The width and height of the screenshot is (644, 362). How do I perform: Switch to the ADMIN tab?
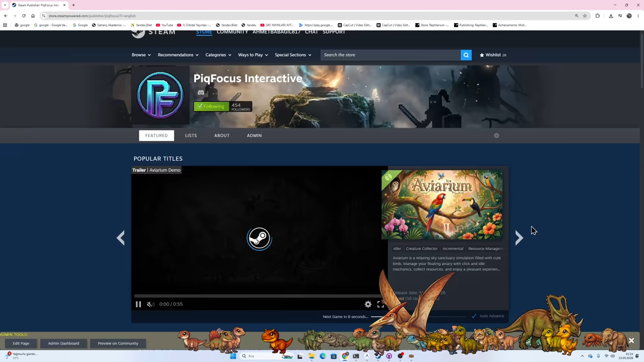click(254, 135)
